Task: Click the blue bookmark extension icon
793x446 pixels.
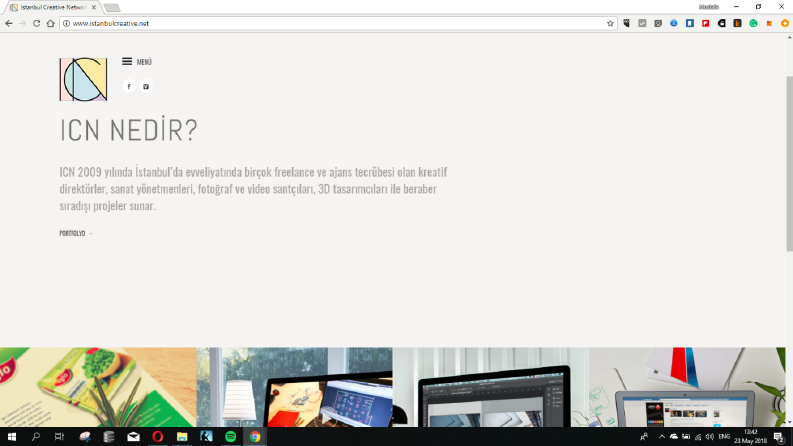Action: (690, 23)
